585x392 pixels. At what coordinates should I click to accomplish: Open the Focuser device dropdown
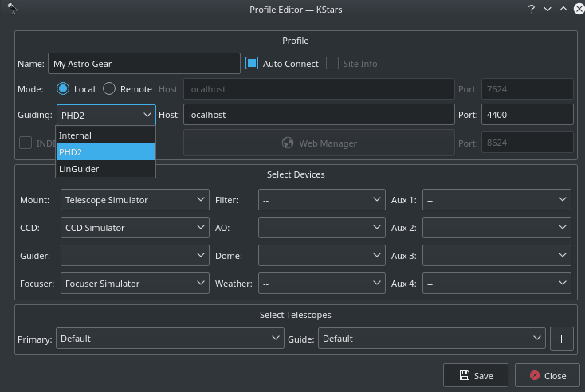click(135, 284)
